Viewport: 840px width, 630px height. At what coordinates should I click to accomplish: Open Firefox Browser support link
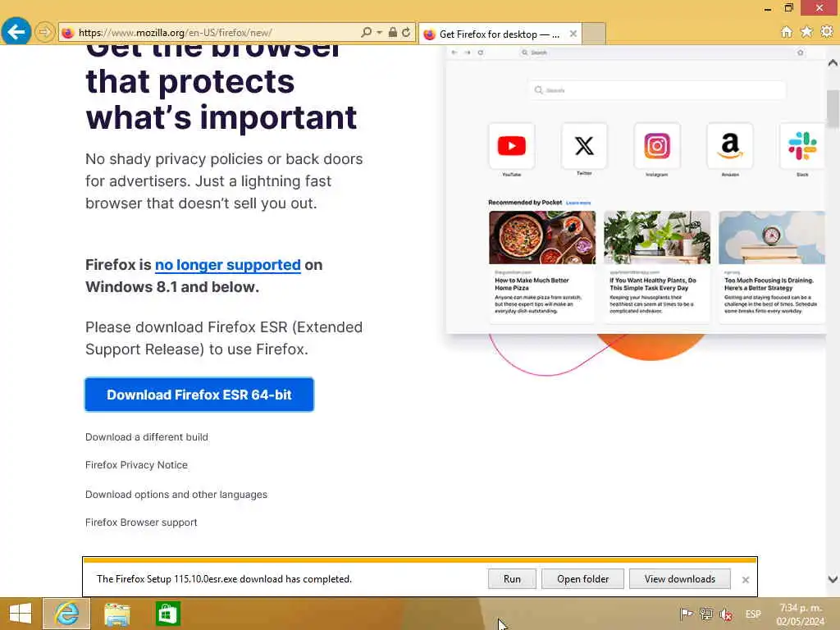coord(141,523)
